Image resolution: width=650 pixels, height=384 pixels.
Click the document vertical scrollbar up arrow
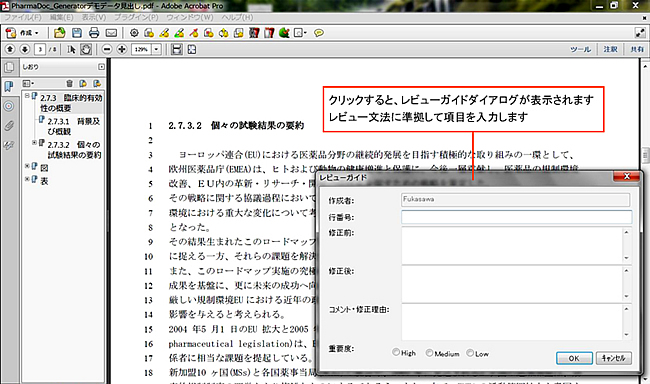645,66
